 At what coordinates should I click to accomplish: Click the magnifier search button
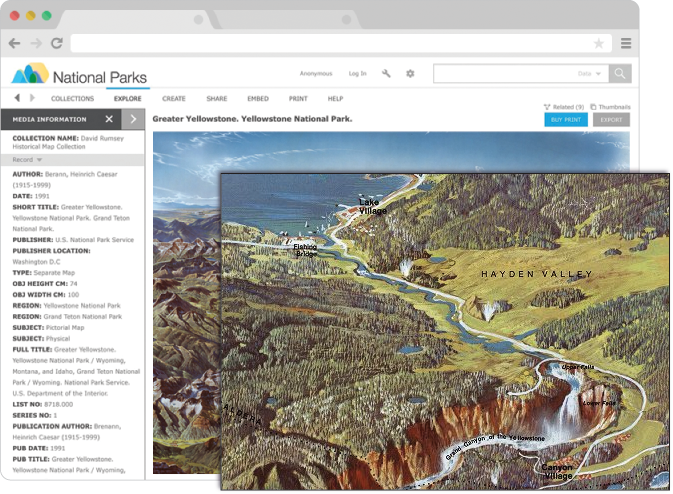[x=620, y=73]
